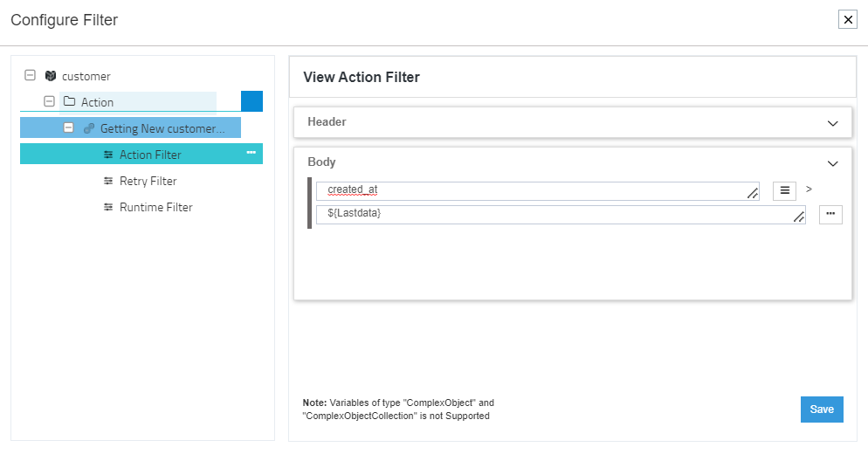Click the sliders icon next to Action Filter

pos(108,155)
